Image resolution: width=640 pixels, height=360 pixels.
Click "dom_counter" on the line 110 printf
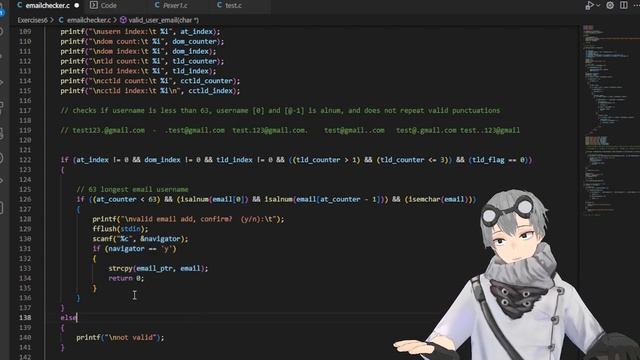(x=194, y=41)
